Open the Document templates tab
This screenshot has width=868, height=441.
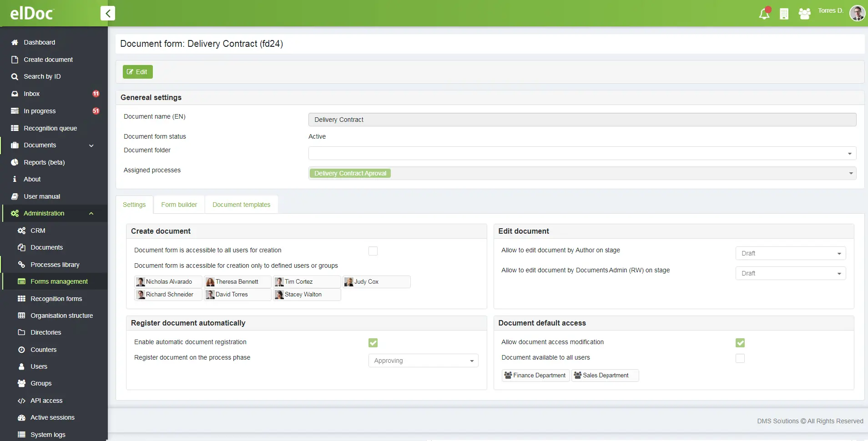click(242, 205)
